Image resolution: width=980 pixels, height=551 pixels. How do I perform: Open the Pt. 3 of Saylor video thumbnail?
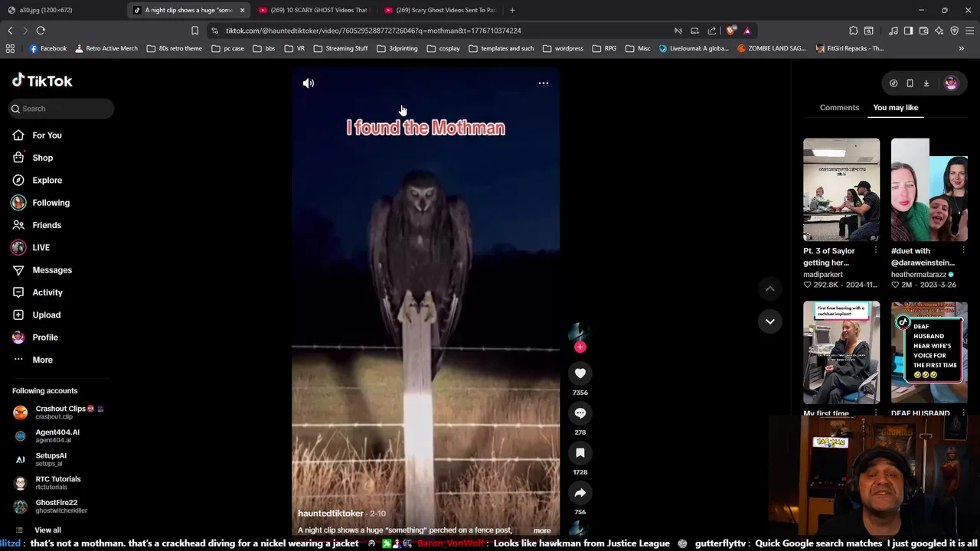click(841, 190)
